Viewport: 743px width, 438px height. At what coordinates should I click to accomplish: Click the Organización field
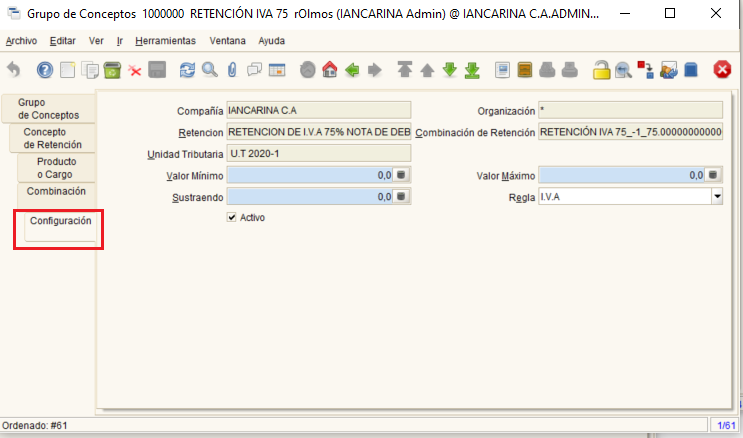[631, 110]
